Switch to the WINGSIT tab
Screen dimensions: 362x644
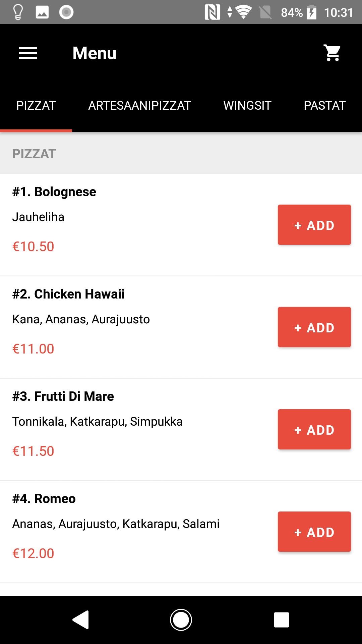[247, 105]
